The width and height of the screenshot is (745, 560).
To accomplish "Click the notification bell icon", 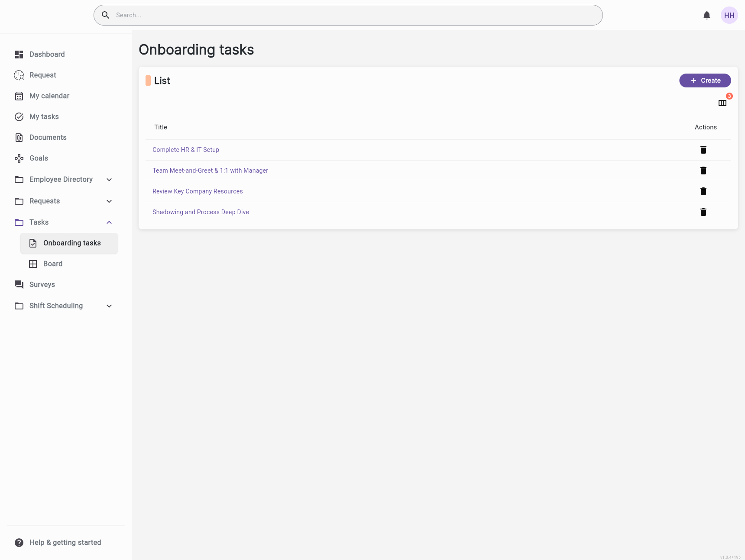I will [x=707, y=16].
